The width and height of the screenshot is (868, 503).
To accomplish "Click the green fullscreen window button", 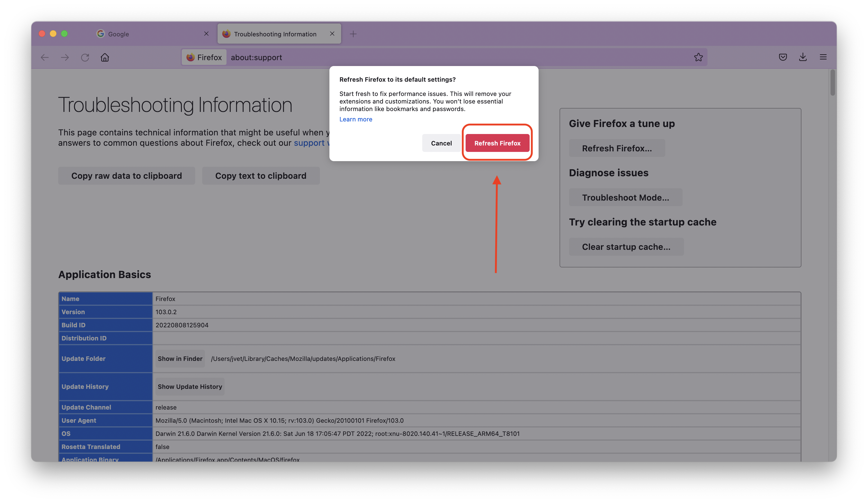I will point(64,33).
